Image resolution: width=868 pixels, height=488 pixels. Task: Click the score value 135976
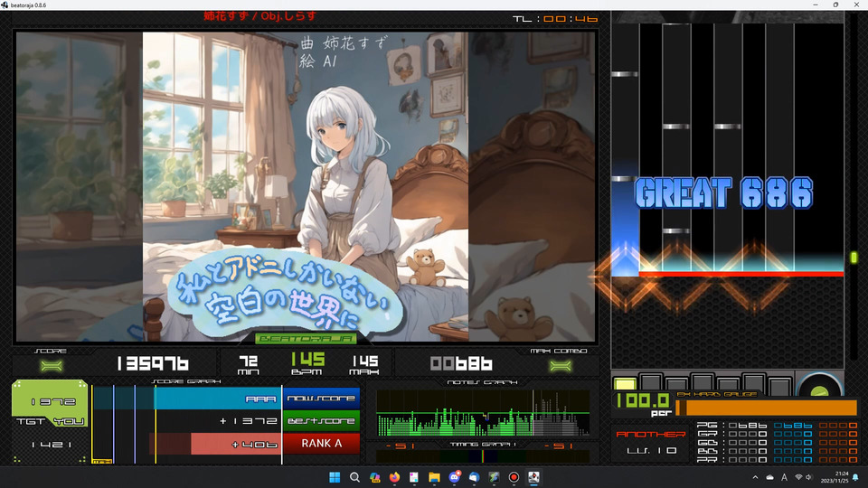point(153,364)
